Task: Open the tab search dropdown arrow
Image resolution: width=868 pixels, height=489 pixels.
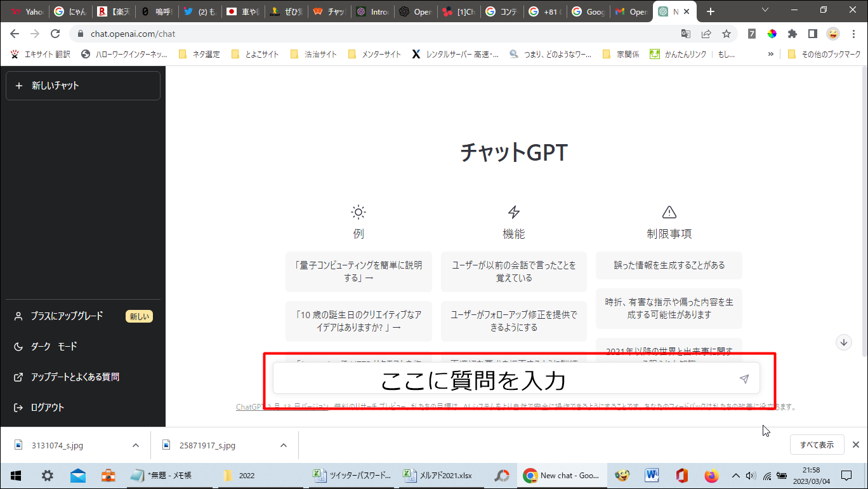Action: (x=765, y=10)
